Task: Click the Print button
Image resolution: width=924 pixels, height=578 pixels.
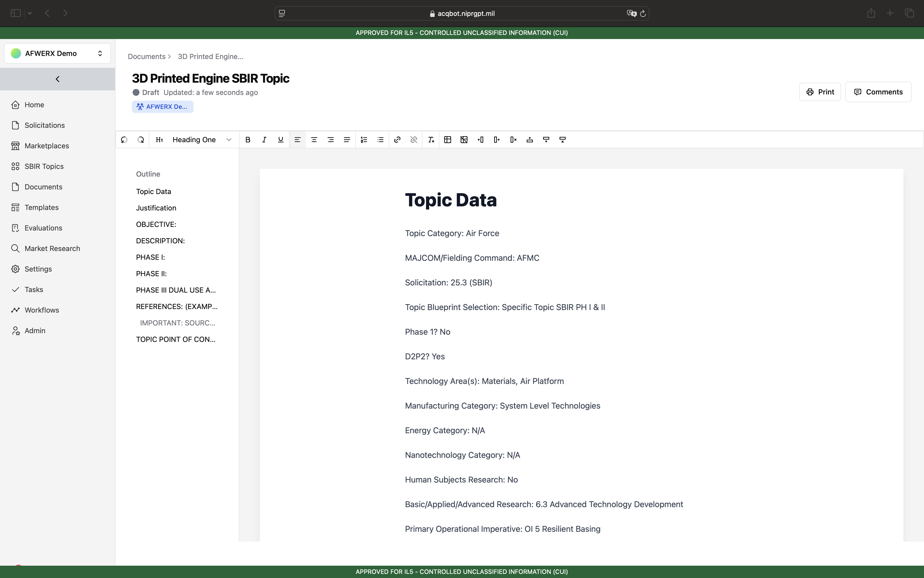Action: click(x=820, y=92)
